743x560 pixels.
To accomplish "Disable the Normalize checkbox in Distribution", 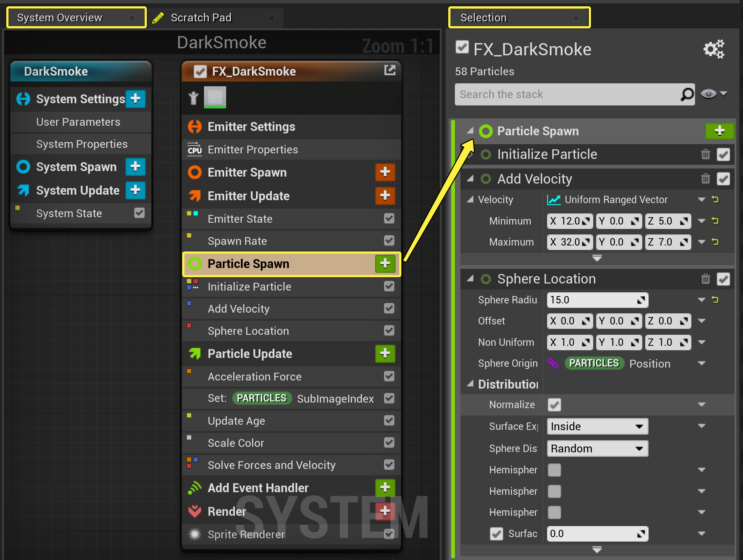I will click(x=554, y=405).
